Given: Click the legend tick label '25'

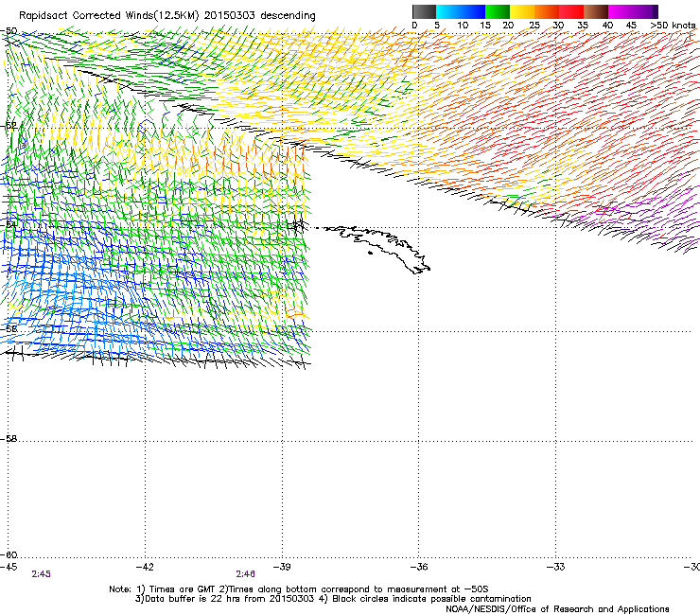Looking at the screenshot, I should 534,26.
